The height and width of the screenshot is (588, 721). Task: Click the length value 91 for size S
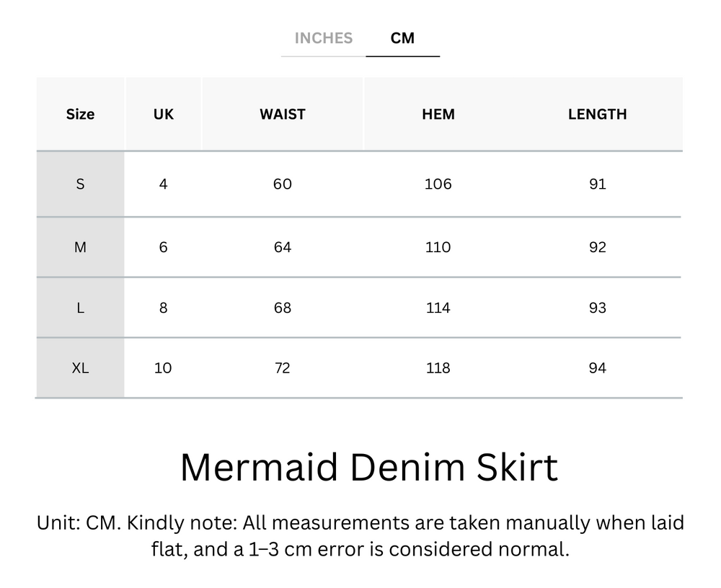click(597, 184)
